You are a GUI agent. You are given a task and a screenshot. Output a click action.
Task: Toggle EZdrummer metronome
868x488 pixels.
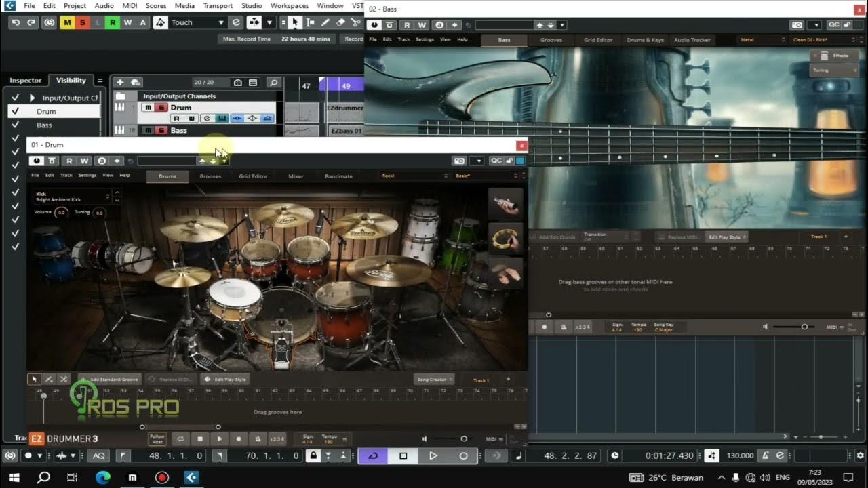[258, 439]
